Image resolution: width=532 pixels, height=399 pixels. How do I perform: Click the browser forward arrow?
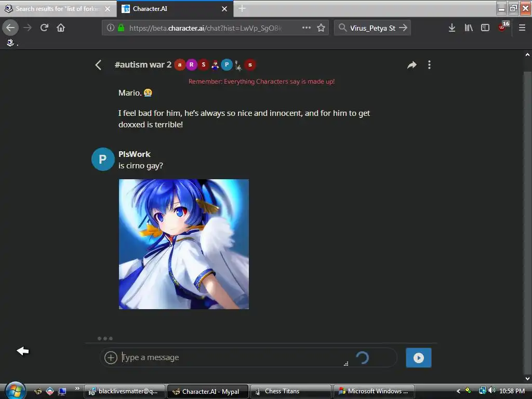[x=28, y=28]
